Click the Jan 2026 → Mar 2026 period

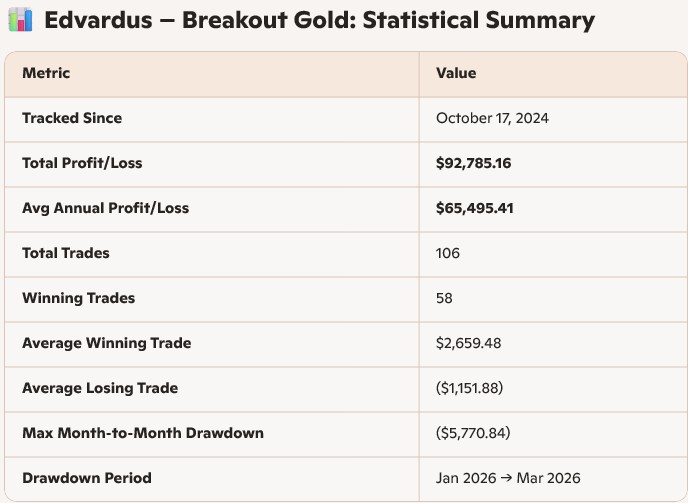coord(505,478)
